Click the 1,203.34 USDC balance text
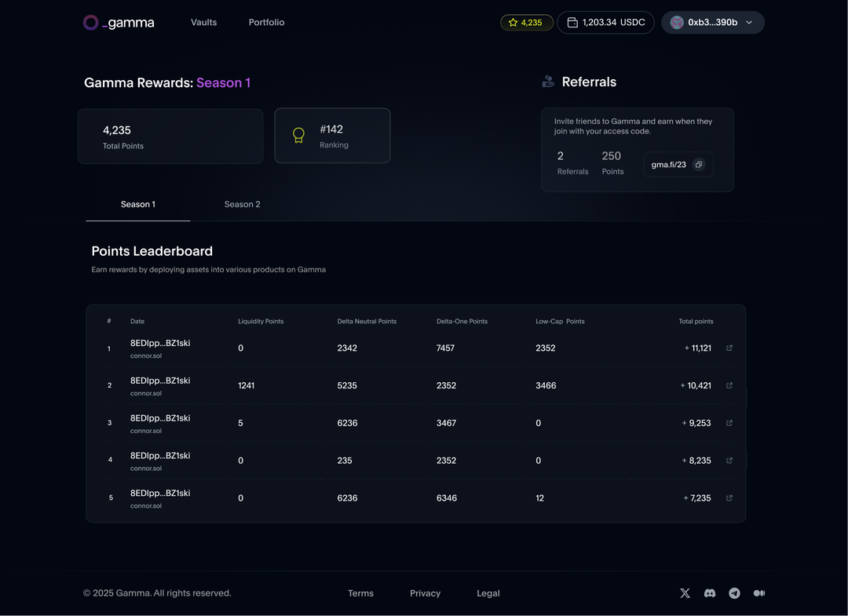This screenshot has height=616, width=848. 614,23
